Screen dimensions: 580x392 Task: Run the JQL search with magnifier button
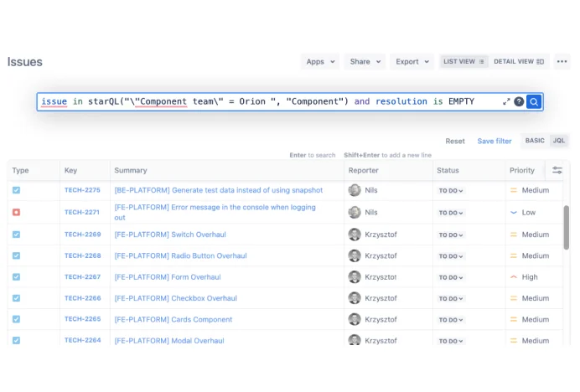point(534,101)
